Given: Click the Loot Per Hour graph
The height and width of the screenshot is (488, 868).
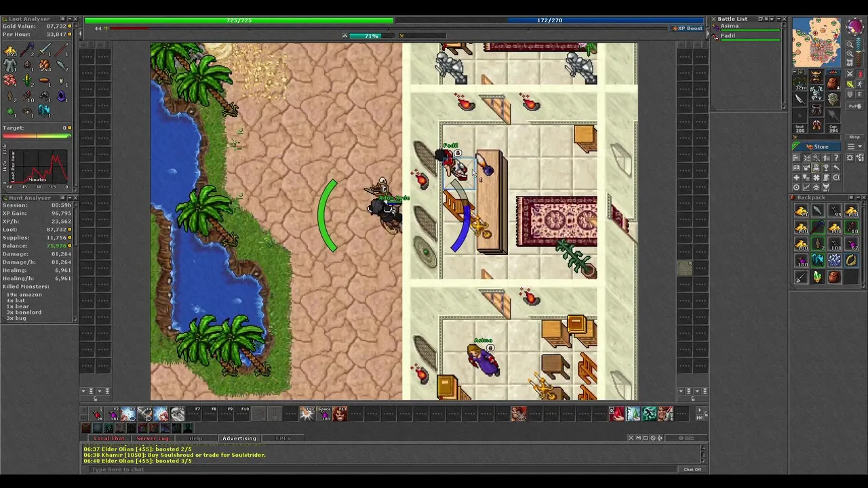Looking at the screenshot, I should point(37,166).
